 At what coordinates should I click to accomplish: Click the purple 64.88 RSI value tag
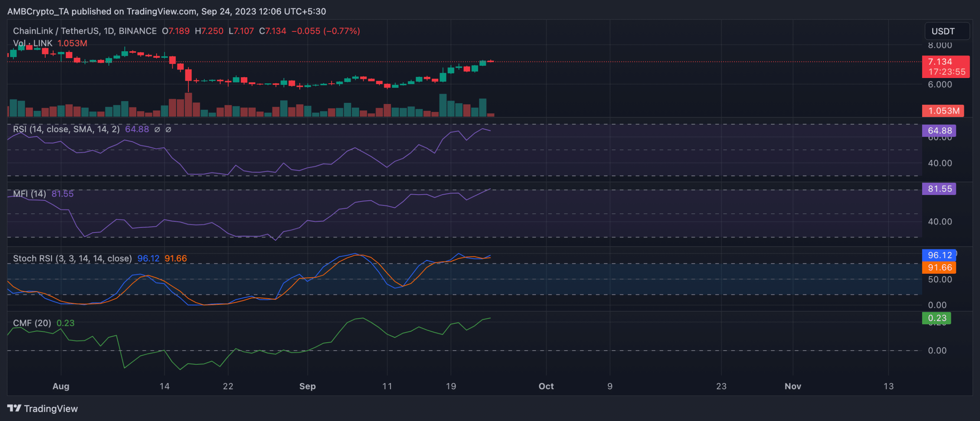click(939, 131)
